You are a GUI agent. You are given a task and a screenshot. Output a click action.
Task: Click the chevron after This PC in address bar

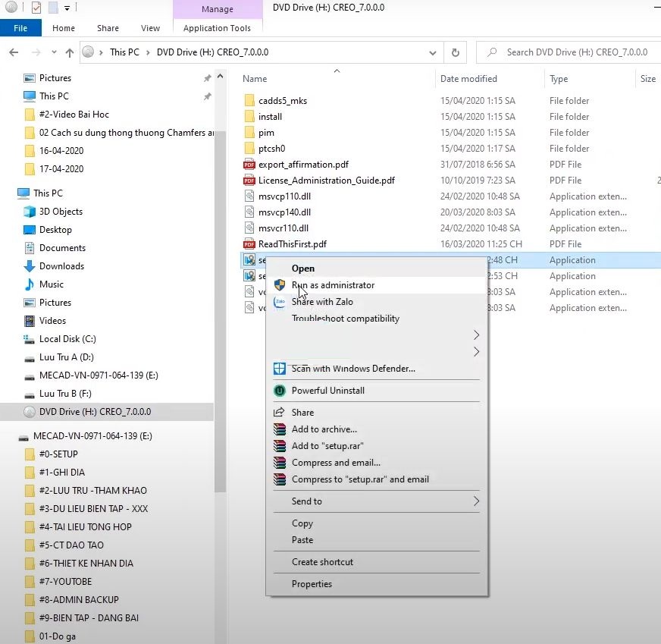point(148,52)
